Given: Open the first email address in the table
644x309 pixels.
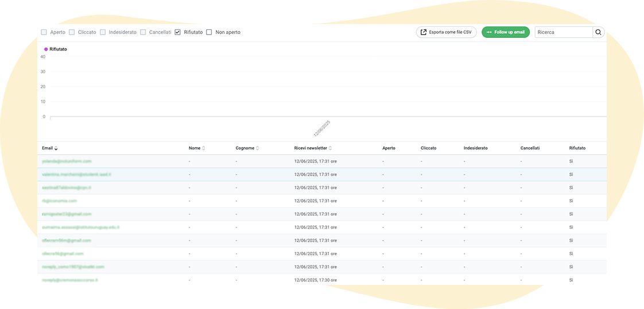Looking at the screenshot, I should click(67, 161).
